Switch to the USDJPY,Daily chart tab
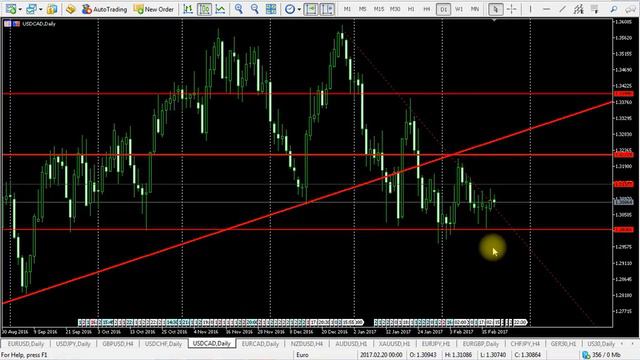Viewport: 640px width, 360px height. pos(73,344)
